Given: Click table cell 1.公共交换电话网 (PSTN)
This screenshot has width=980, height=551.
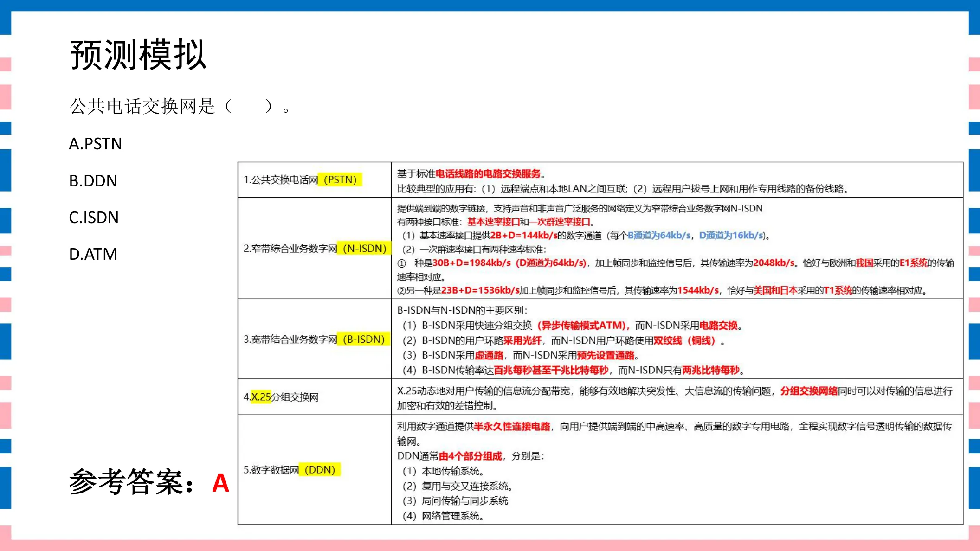Looking at the screenshot, I should (314, 179).
